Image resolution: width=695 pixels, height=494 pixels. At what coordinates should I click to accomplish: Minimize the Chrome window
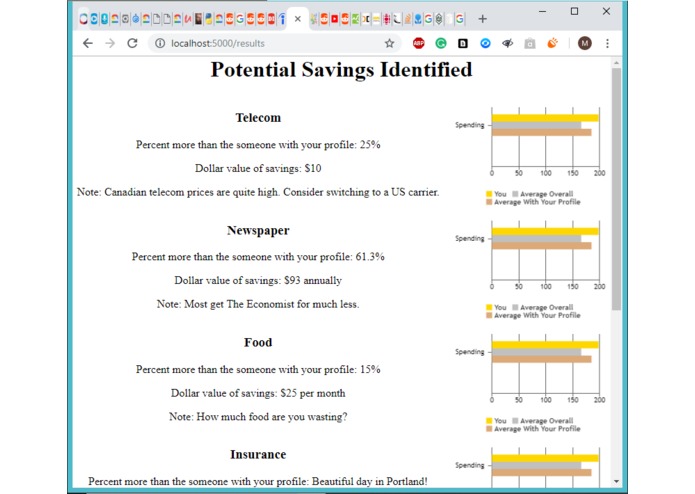click(543, 12)
